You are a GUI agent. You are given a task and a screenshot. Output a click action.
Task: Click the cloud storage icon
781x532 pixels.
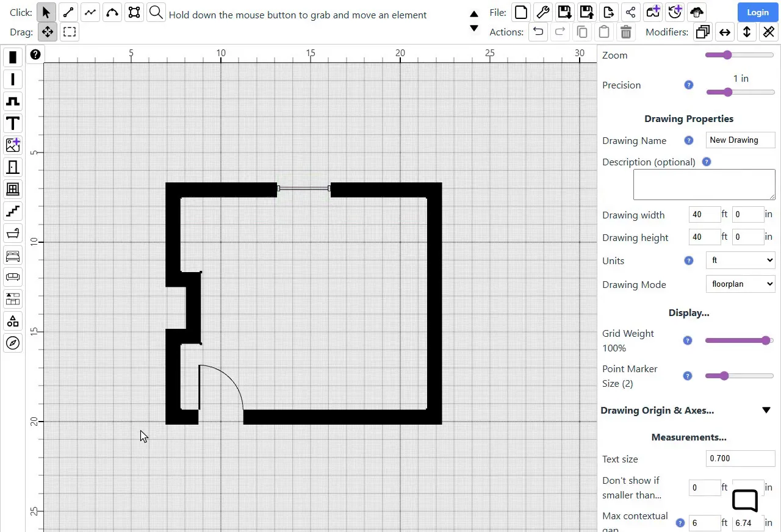click(696, 12)
